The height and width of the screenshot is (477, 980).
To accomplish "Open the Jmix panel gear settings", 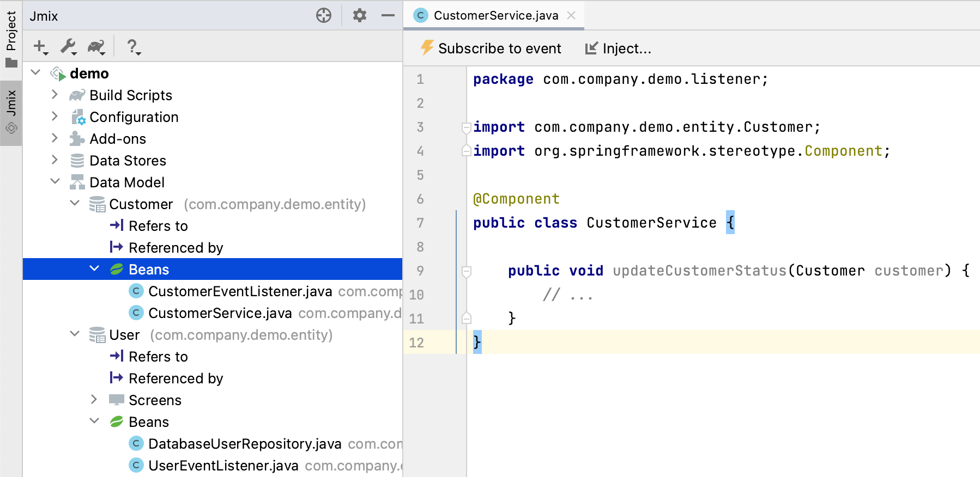I will 359,15.
